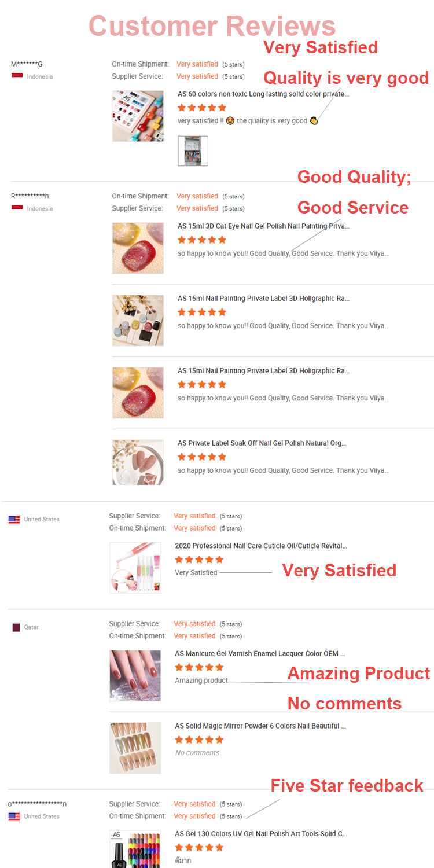Open the small attached photo under first review
This screenshot has height=868, width=434.
coord(193,151)
